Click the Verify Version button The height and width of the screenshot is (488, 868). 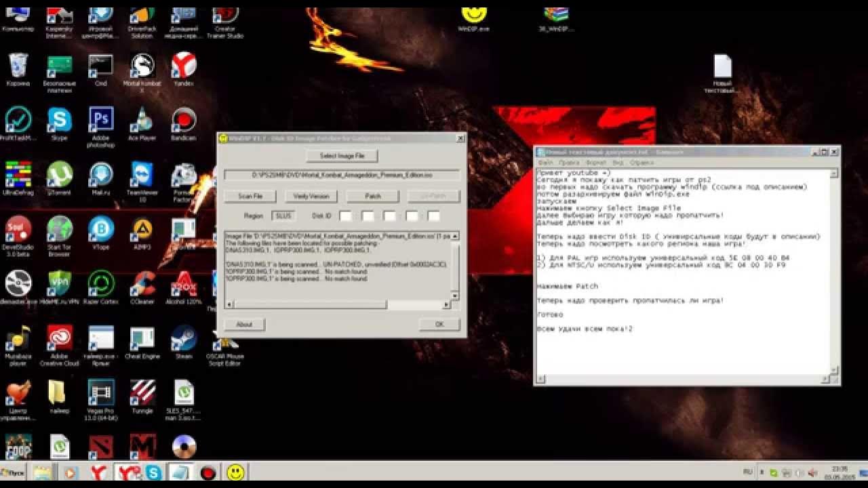pos(311,197)
